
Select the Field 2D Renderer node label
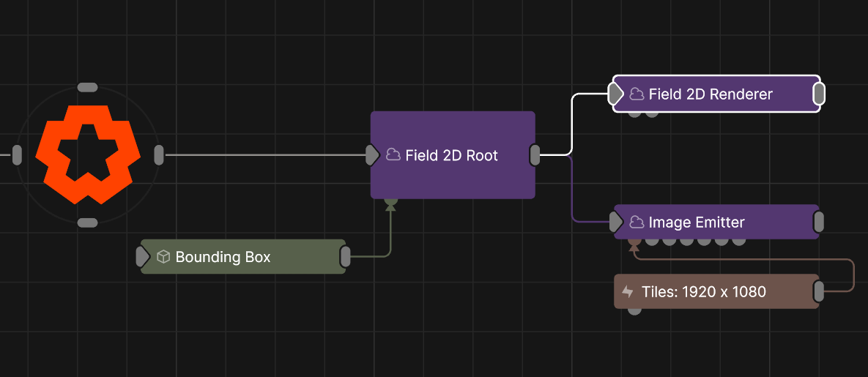coord(711,94)
